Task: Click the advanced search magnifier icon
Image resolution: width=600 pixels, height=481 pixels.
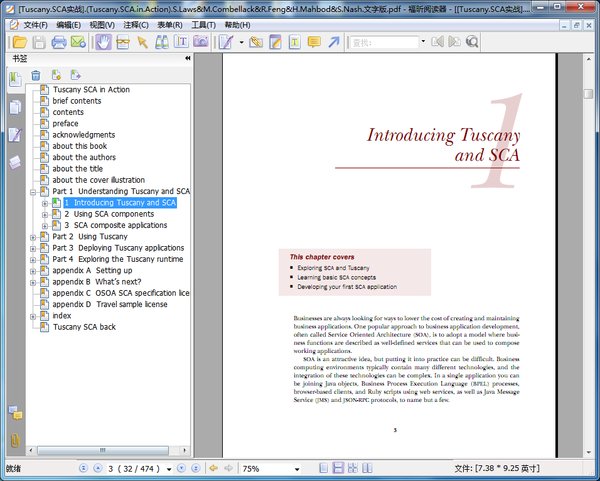Action: point(472,41)
